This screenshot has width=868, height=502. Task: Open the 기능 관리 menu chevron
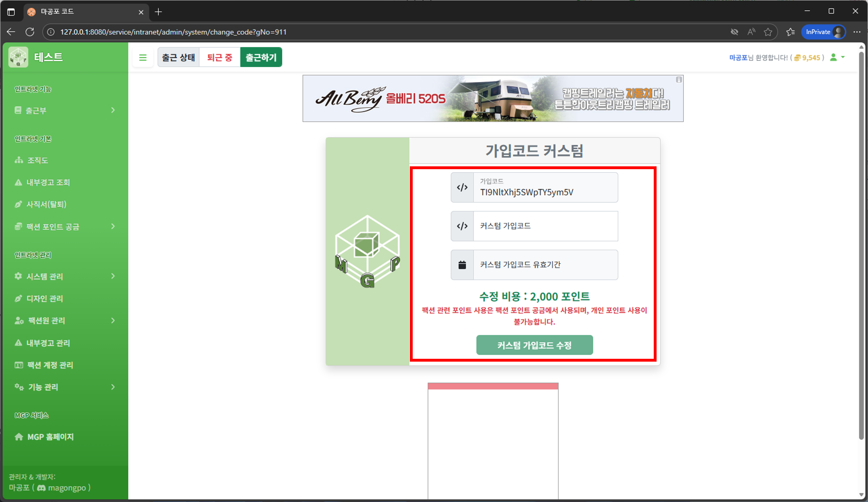[x=113, y=387]
